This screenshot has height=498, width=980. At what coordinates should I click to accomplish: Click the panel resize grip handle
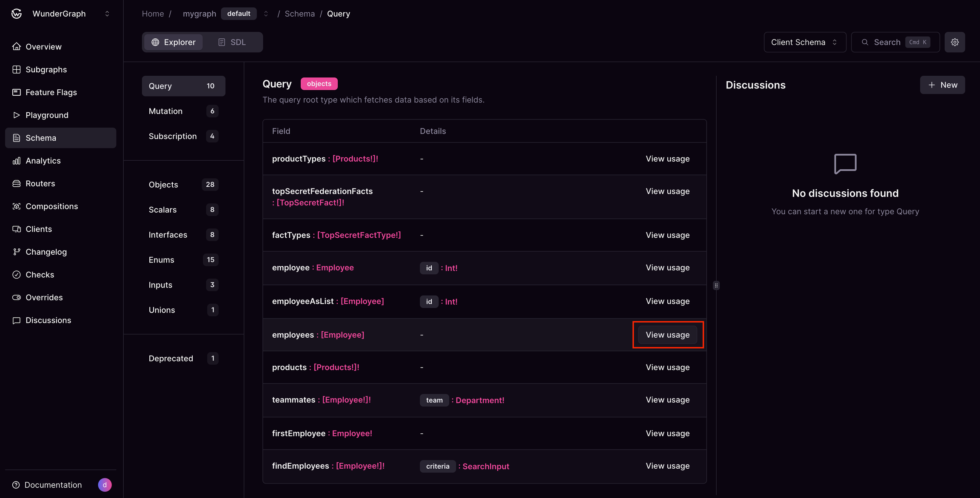pyautogui.click(x=716, y=285)
